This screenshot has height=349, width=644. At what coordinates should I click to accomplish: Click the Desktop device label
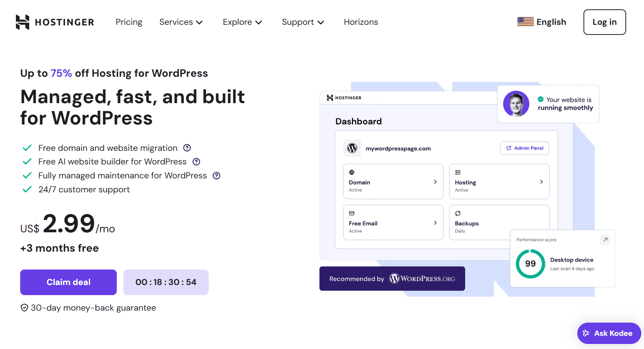572,260
